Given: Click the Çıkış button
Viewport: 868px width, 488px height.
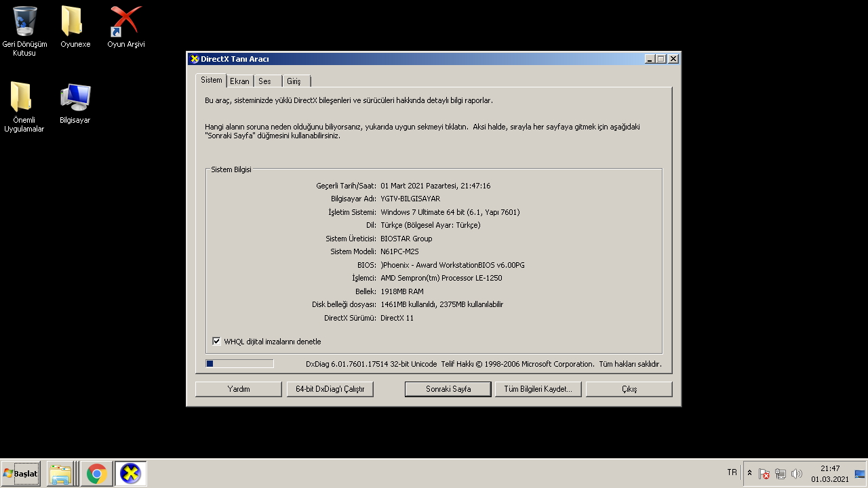Looking at the screenshot, I should 629,389.
